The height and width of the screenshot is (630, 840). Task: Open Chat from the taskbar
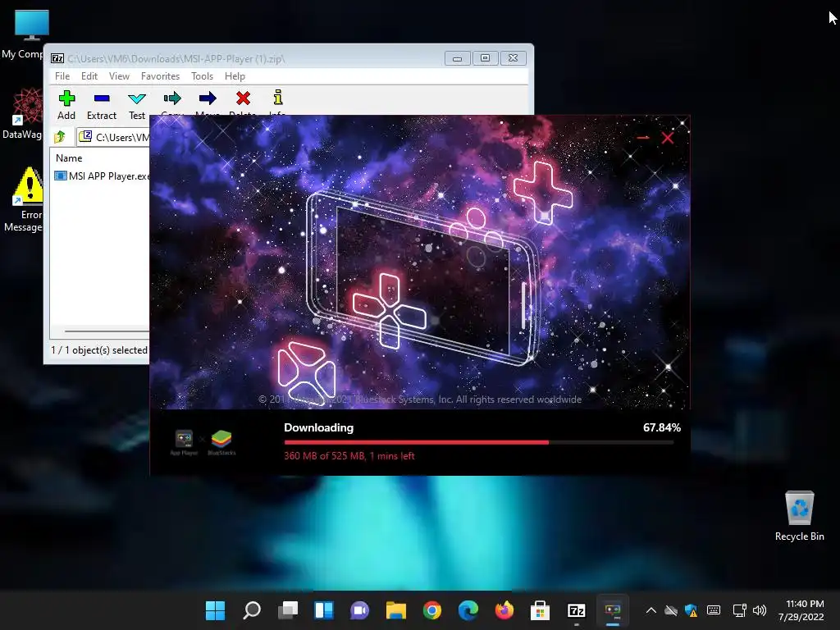click(x=359, y=610)
